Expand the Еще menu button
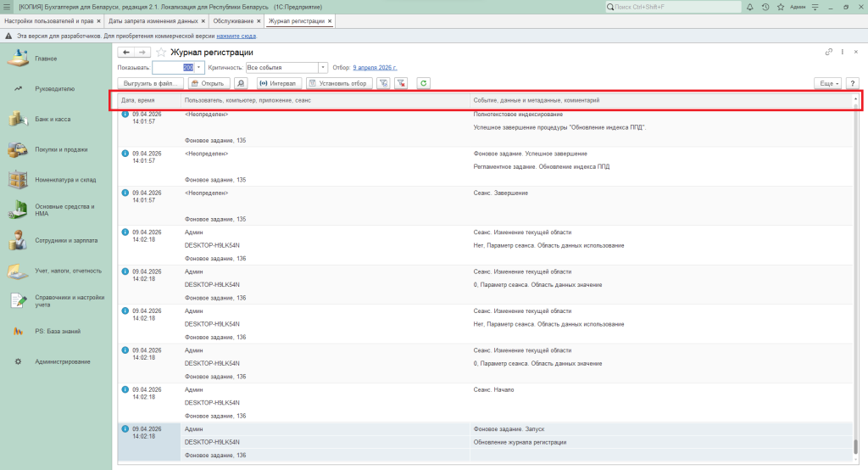Screen dimensions: 868x470 827,83
